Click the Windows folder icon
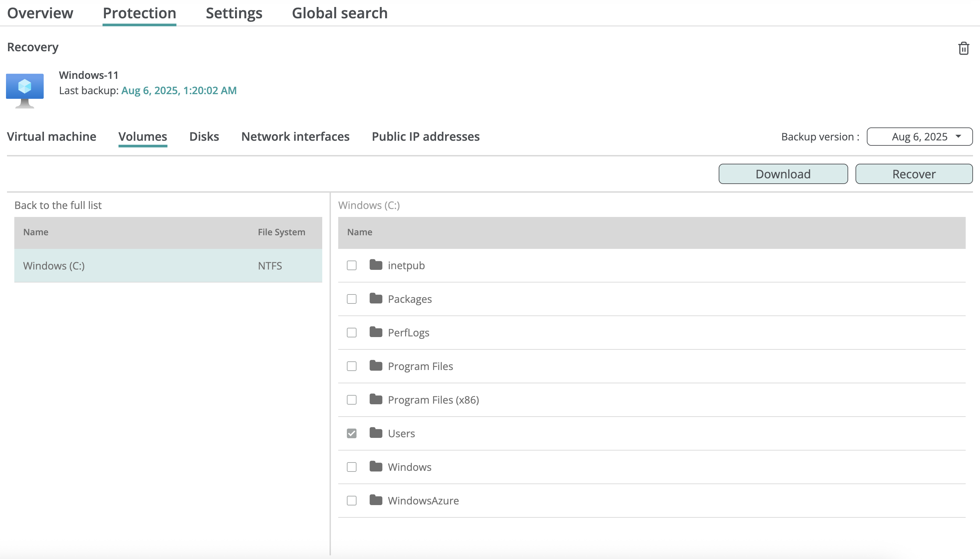 point(375,466)
